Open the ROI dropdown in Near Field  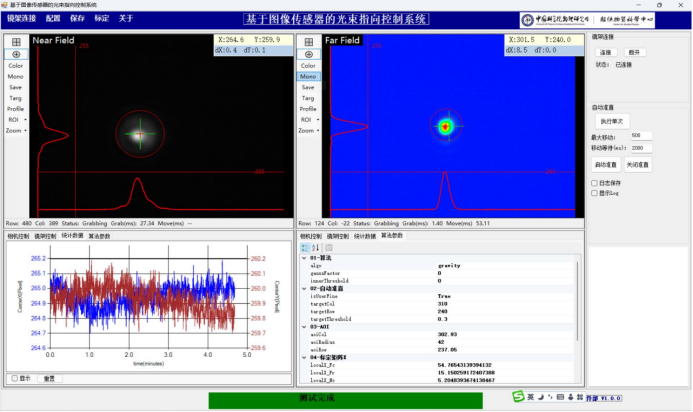click(16, 120)
